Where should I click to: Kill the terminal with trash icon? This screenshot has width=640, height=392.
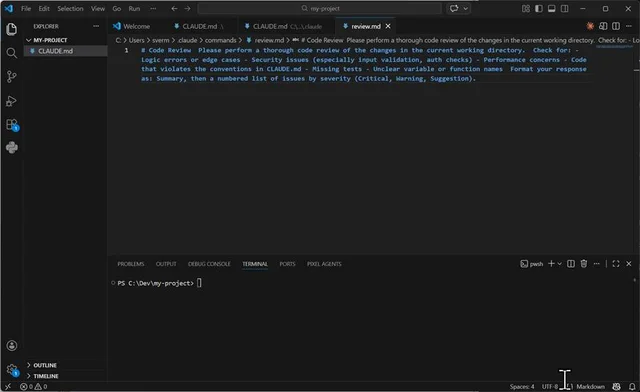[584, 264]
